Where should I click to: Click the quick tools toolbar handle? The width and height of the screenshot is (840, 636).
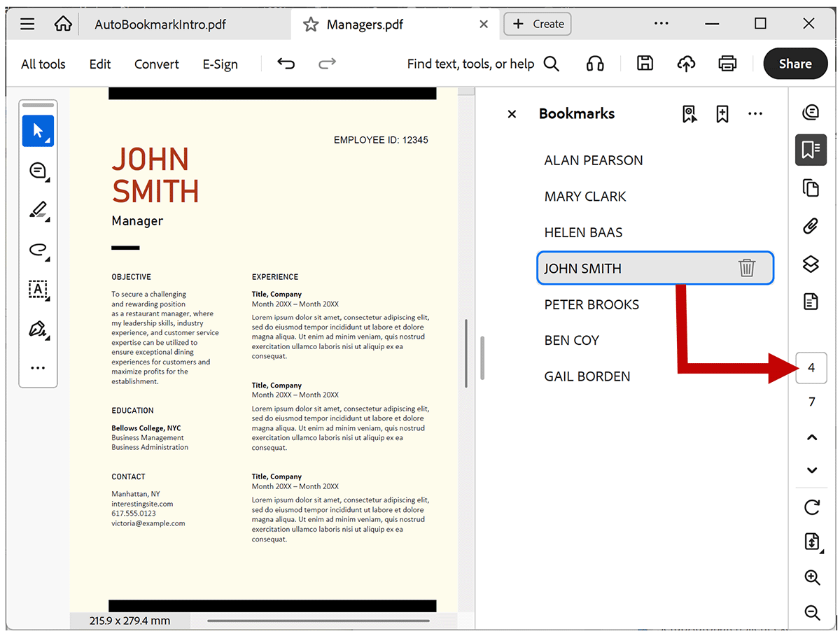38,106
